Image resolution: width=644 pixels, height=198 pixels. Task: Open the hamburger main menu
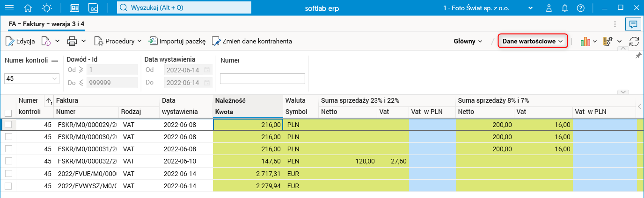point(9,8)
